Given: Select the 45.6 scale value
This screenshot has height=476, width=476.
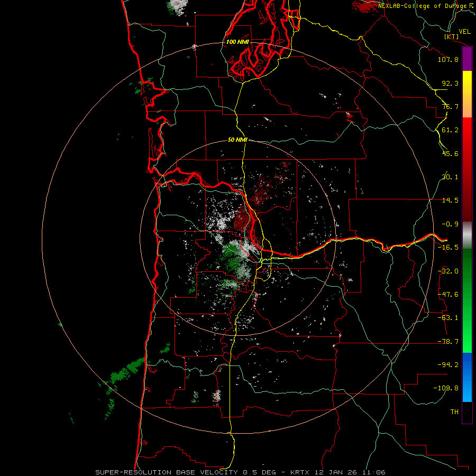Looking at the screenshot, I should click(450, 153).
